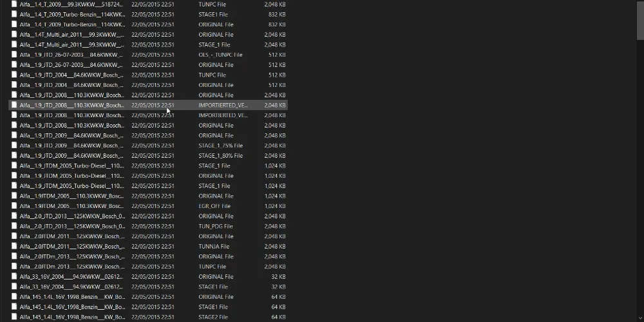Click the 'TUN_PDG File' type cell
Screen dimensions: 644x322
click(x=216, y=226)
